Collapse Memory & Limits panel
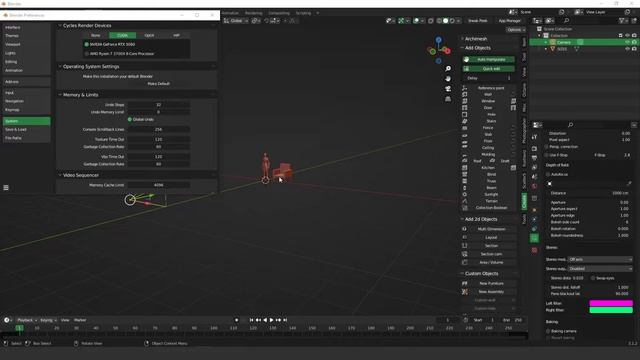 tap(60, 95)
